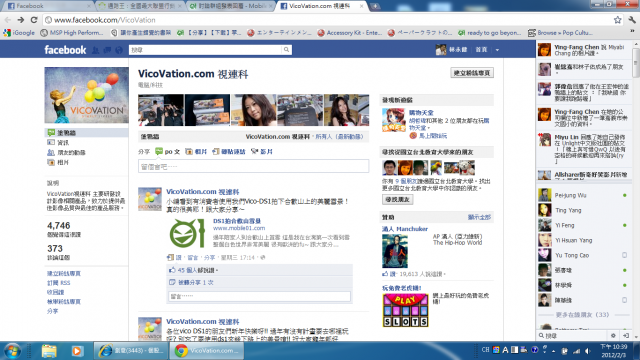Open first photo thumbnail in photo strip
Screen dimensions: 640x360
[x=161, y=110]
